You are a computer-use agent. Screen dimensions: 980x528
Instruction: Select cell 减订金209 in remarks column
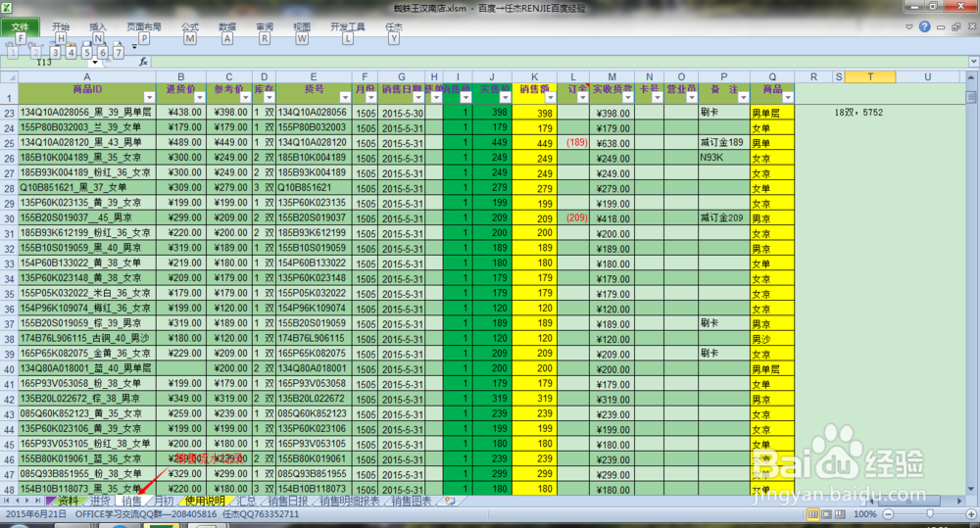pyautogui.click(x=723, y=218)
